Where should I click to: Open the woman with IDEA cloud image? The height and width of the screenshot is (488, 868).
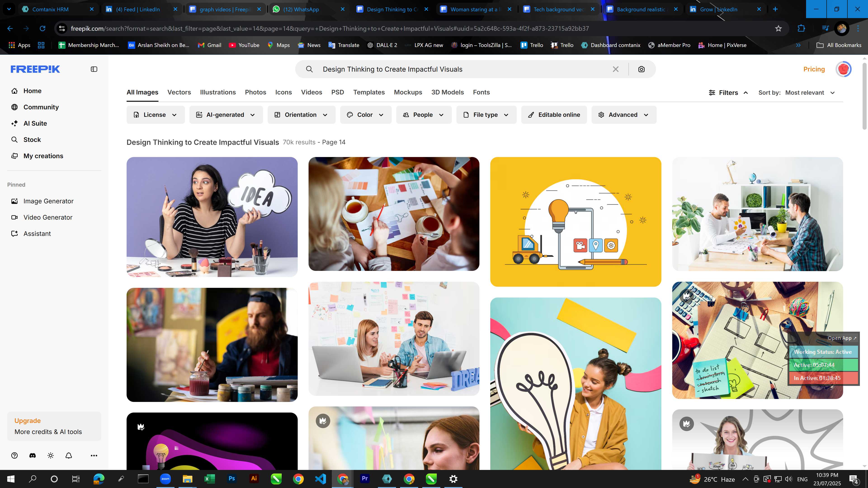click(x=212, y=217)
